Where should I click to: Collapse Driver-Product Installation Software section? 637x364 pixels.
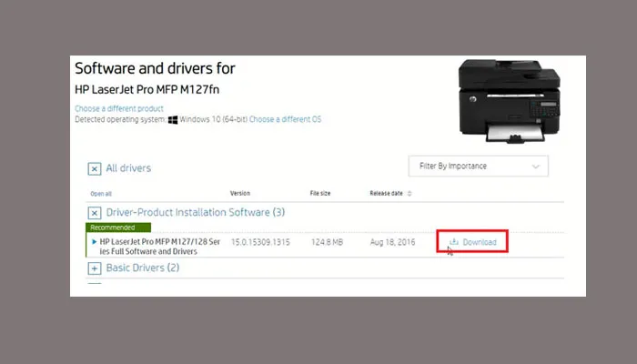click(95, 213)
